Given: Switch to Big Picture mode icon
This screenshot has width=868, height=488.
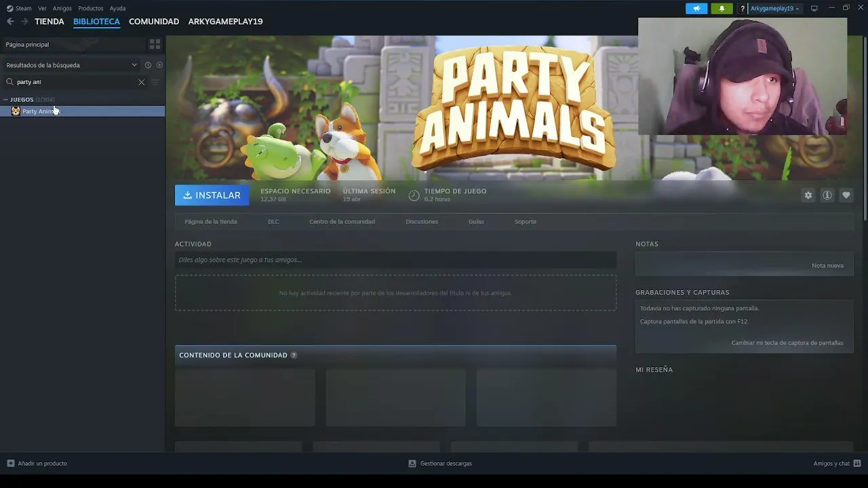Looking at the screenshot, I should 814,8.
